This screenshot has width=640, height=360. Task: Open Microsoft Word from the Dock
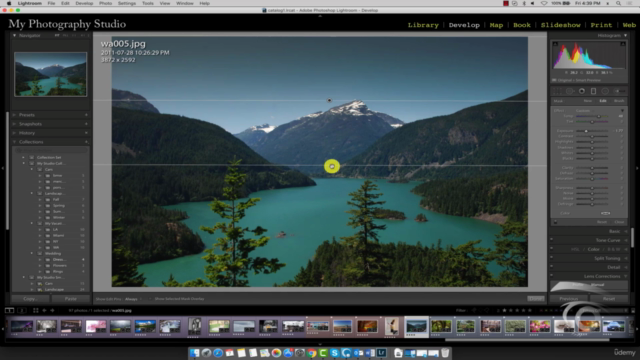370,353
